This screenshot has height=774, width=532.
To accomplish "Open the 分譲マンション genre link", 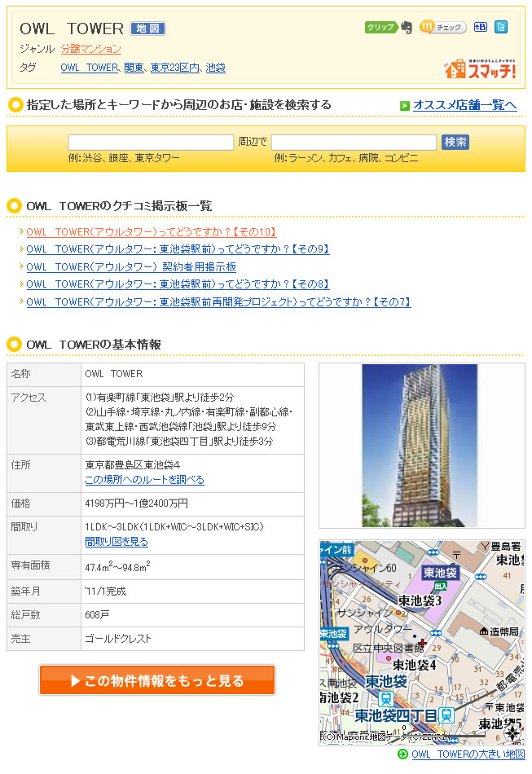I will (x=90, y=49).
